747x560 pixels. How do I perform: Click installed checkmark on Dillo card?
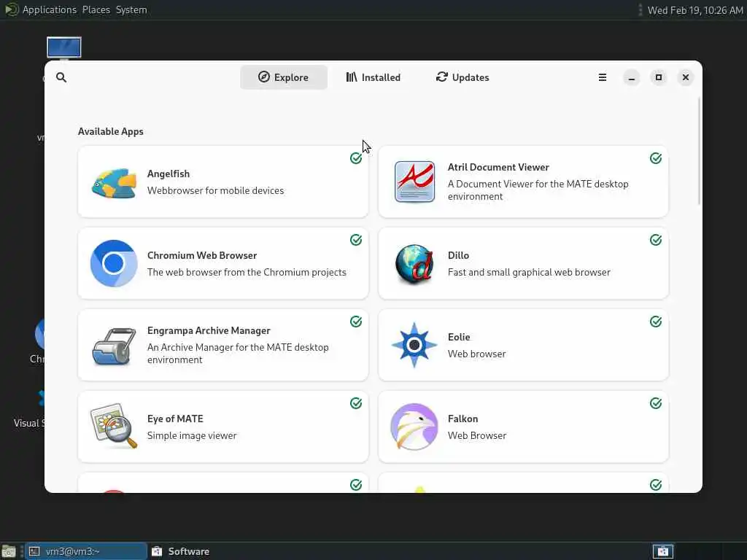656,239
